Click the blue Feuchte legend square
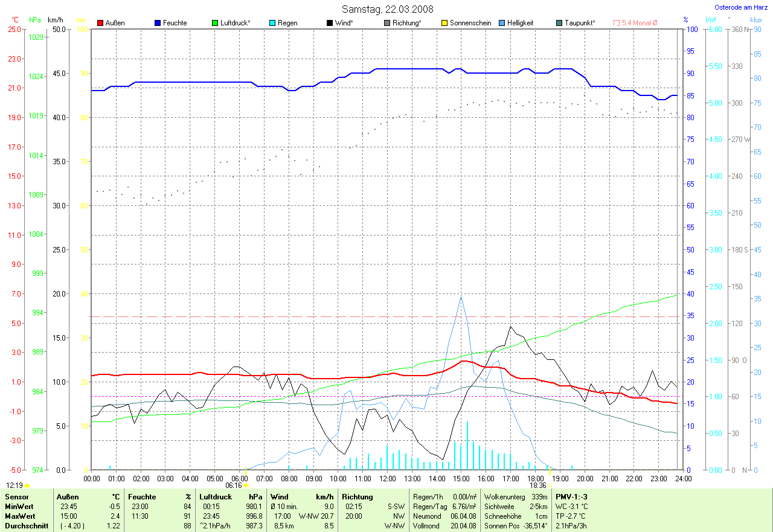 click(158, 23)
